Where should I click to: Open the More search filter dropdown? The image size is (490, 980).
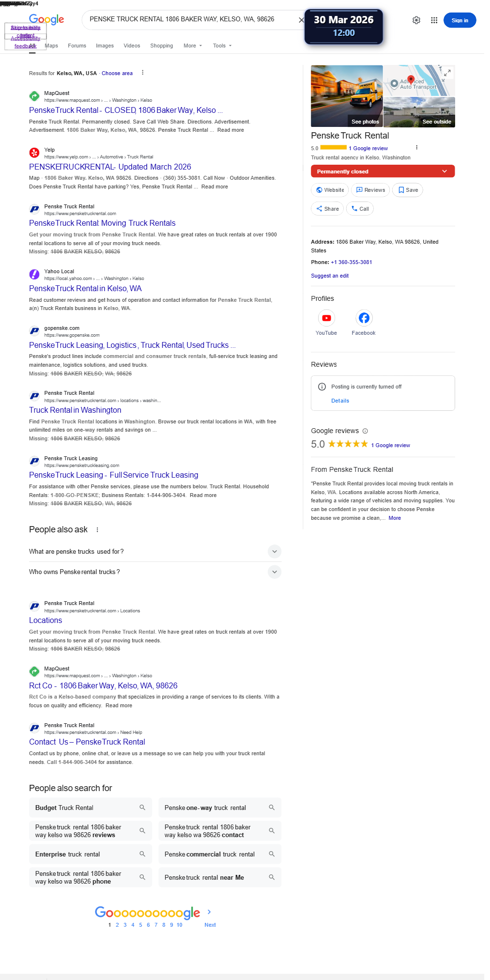coord(192,46)
